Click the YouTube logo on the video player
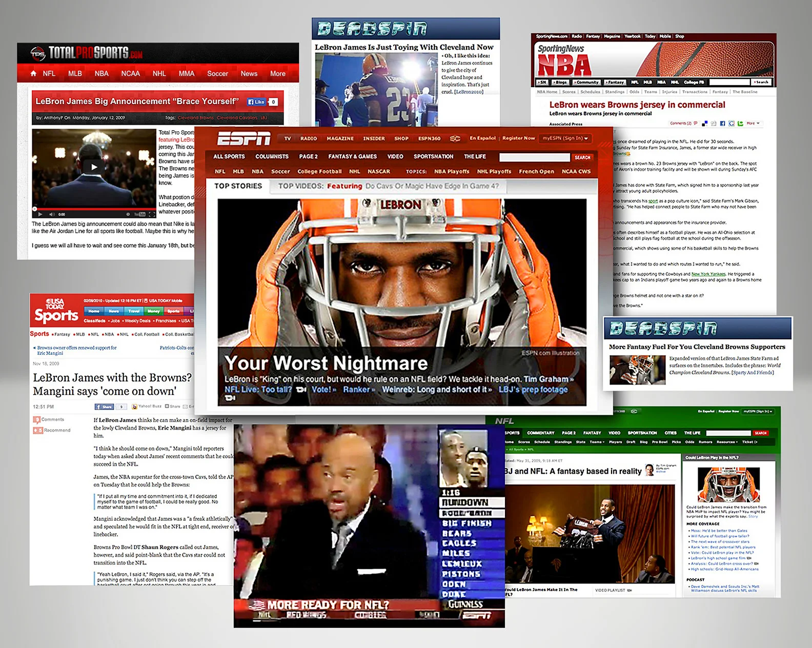812x648 pixels. coord(139,214)
